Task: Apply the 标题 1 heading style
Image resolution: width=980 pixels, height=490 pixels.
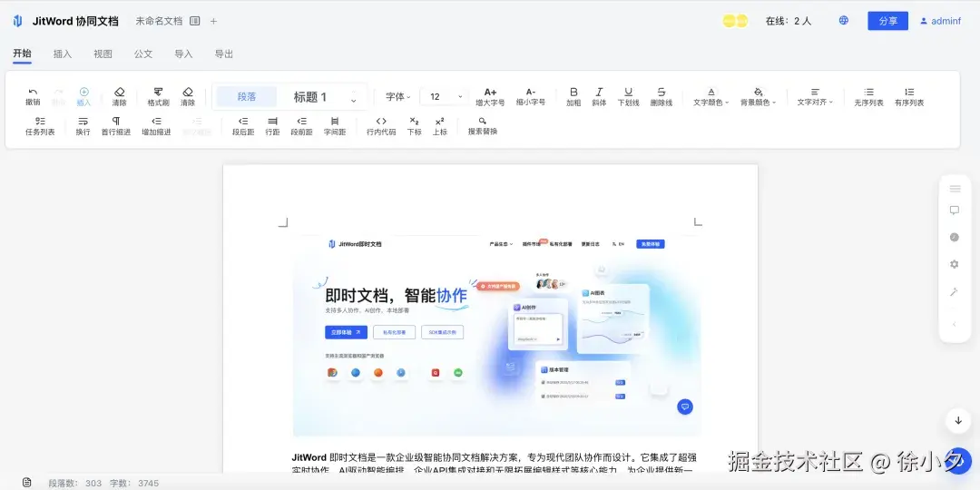Action: tap(310, 97)
